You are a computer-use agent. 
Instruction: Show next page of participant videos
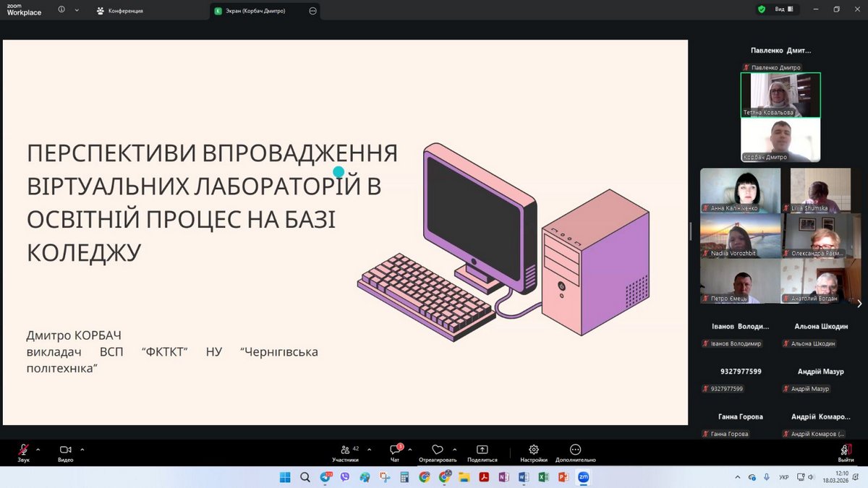click(859, 304)
